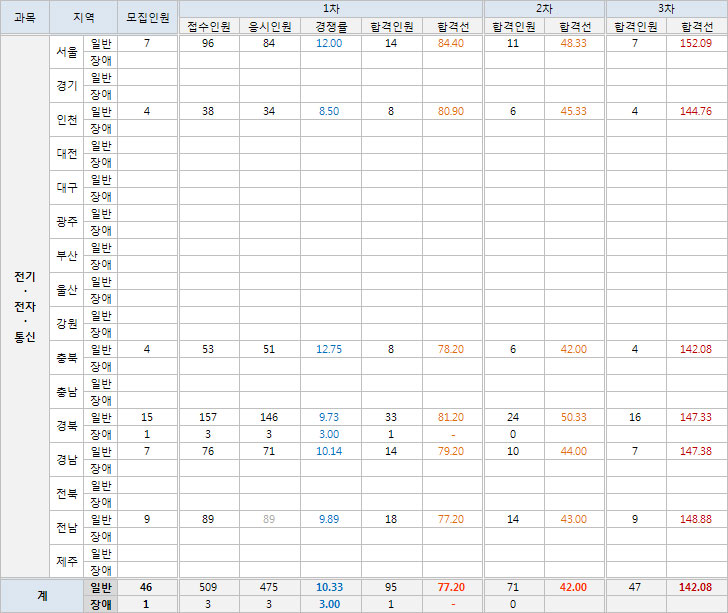This screenshot has width=728, height=613.
Task: Select the 1차 group header
Action: [331, 8]
